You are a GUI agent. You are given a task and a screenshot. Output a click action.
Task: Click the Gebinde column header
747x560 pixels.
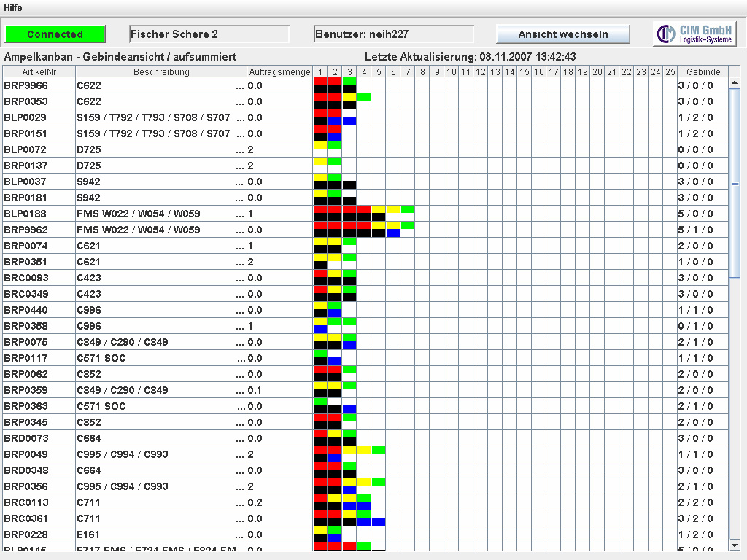(703, 71)
